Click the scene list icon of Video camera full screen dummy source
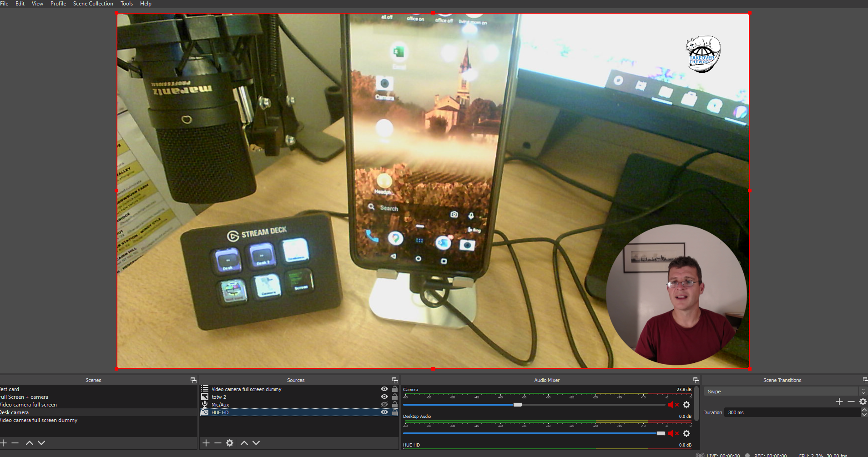This screenshot has height=457, width=868. click(x=205, y=389)
